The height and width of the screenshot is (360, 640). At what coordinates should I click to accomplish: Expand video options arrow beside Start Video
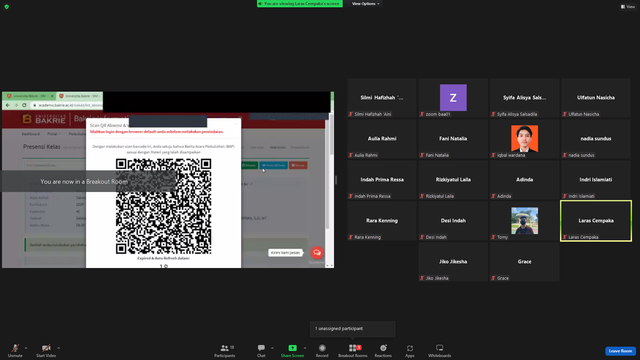click(58, 348)
